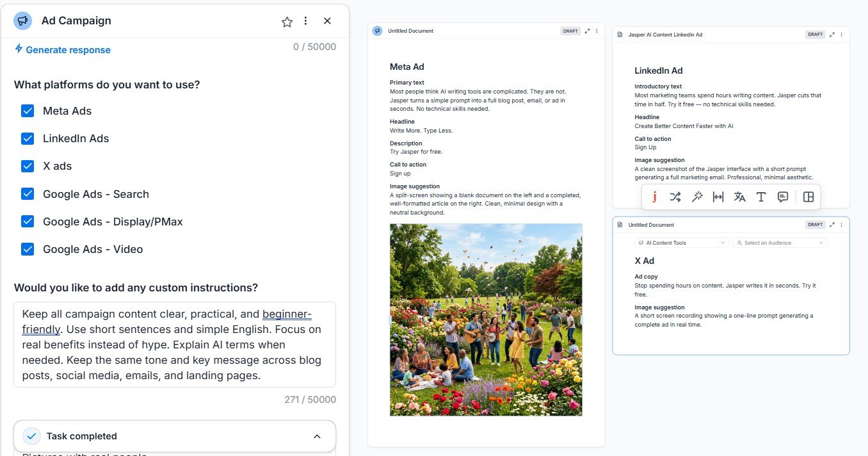Toggle the Google Ads - Display/PMax checkbox
Screen dimensions: 868x456
point(28,222)
